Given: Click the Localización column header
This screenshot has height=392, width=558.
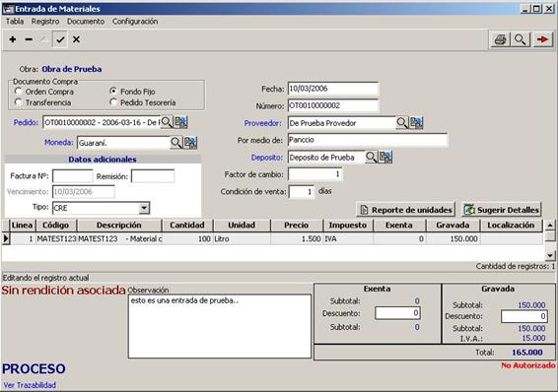Looking at the screenshot, I should point(511,225).
